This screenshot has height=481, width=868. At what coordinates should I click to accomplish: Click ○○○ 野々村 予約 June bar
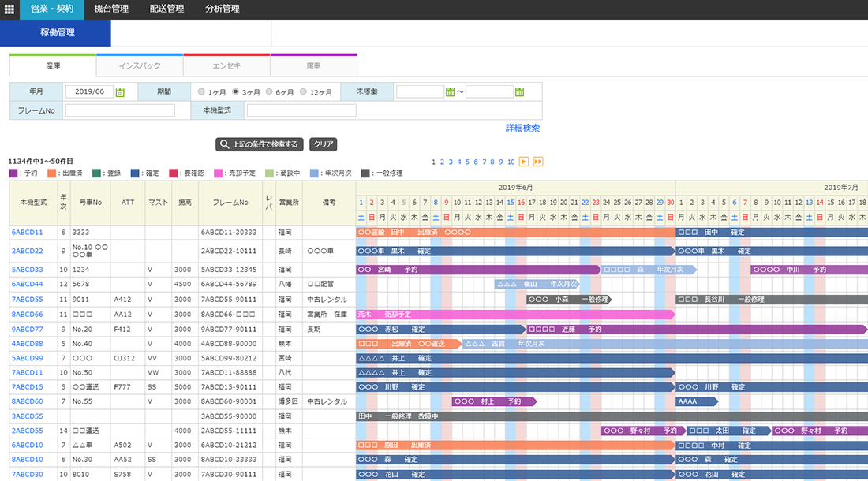pos(643,431)
